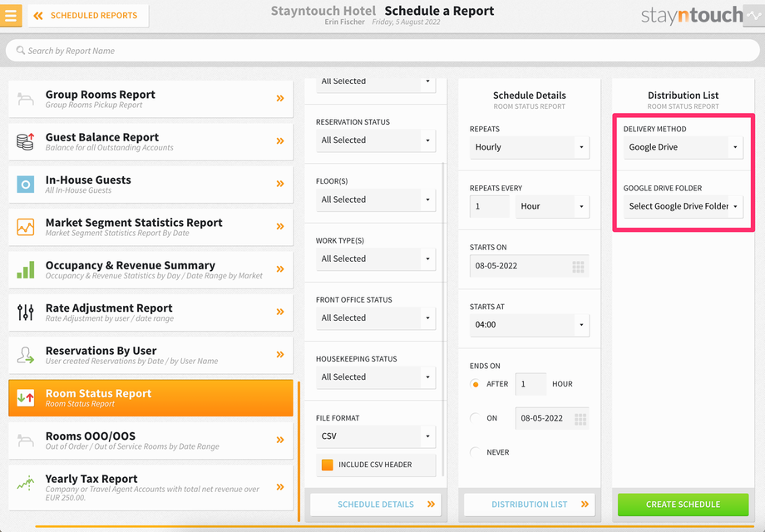Open the Starts At 04:00 dropdown

click(530, 325)
